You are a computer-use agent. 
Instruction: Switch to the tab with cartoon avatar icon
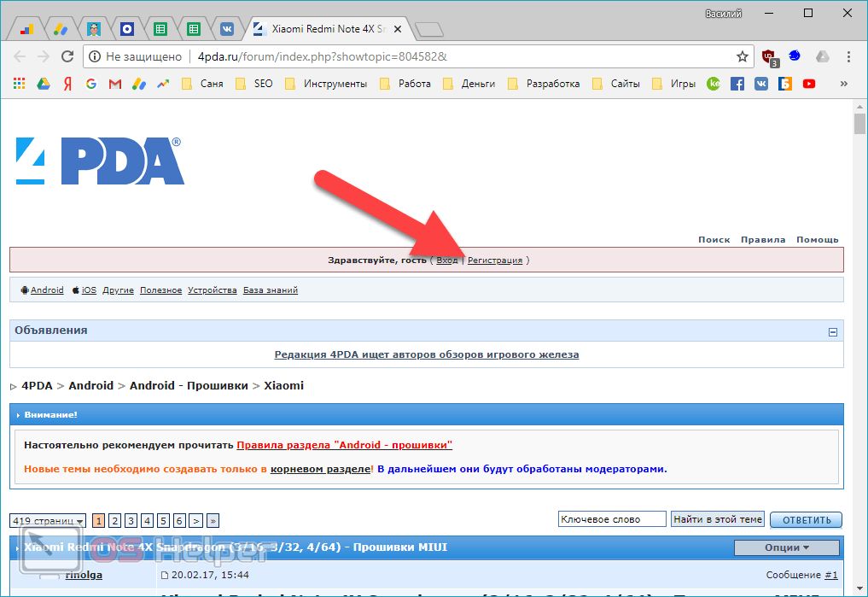(x=94, y=29)
